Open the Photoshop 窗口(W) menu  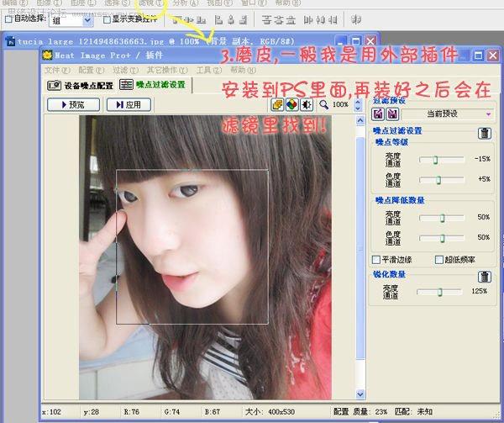254,3
